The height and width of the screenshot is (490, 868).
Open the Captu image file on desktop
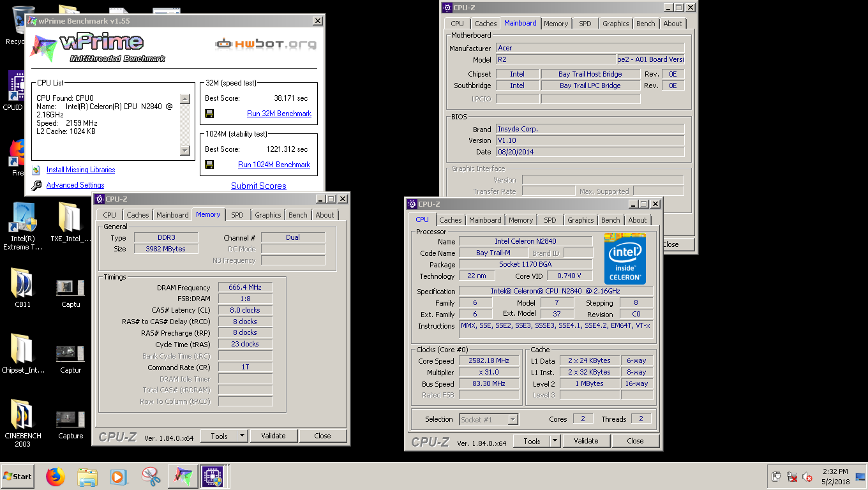click(x=70, y=293)
